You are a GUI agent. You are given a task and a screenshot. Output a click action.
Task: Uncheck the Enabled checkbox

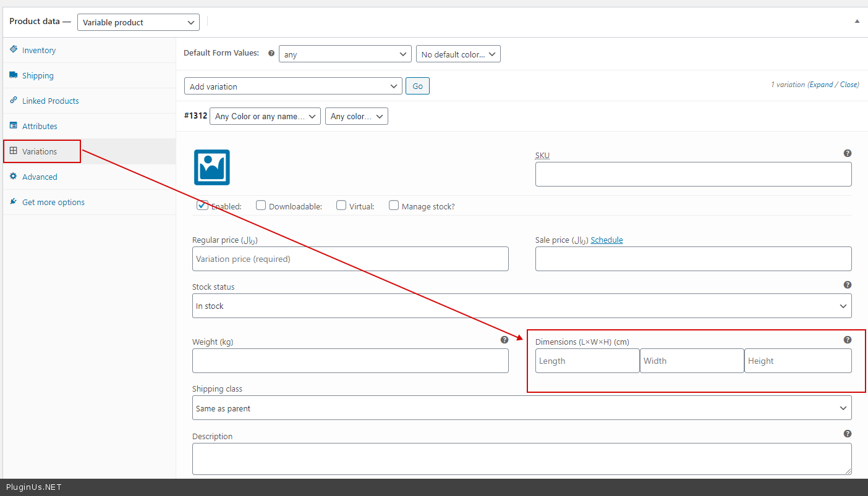click(202, 206)
